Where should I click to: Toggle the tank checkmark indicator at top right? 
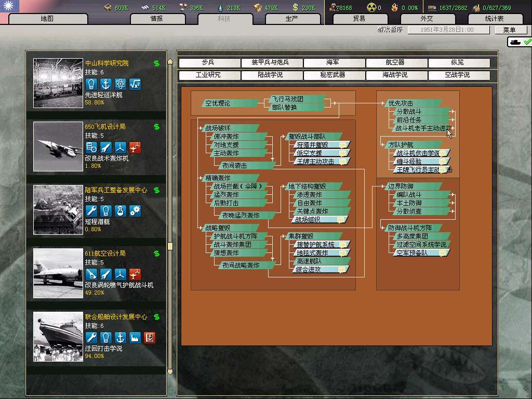520,42
